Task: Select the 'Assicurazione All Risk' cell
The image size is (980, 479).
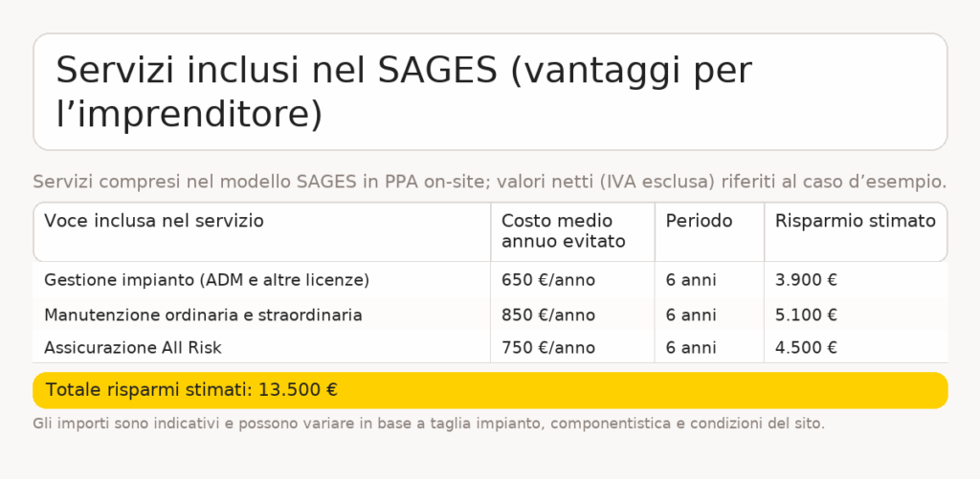Action: coord(262,347)
